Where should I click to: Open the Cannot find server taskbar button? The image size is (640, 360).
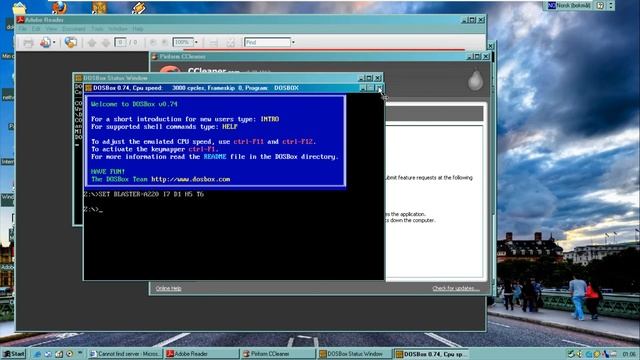pos(125,354)
